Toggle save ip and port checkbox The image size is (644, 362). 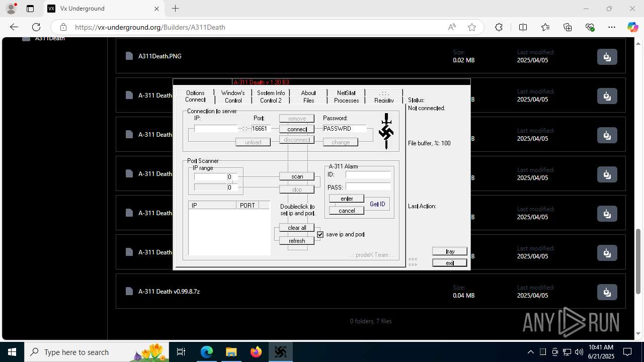pos(320,234)
